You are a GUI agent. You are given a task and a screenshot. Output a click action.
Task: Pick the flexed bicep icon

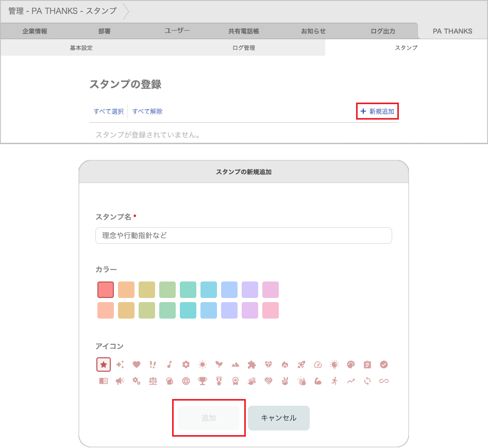(318, 381)
